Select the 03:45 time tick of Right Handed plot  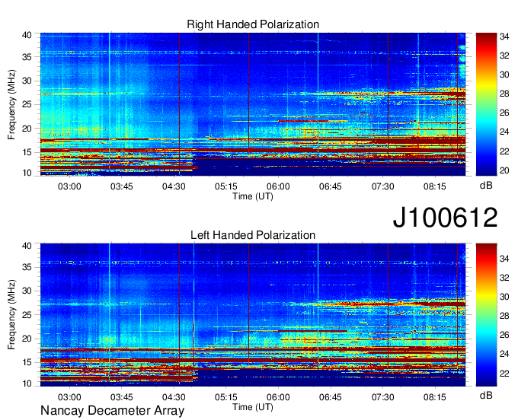(x=122, y=186)
